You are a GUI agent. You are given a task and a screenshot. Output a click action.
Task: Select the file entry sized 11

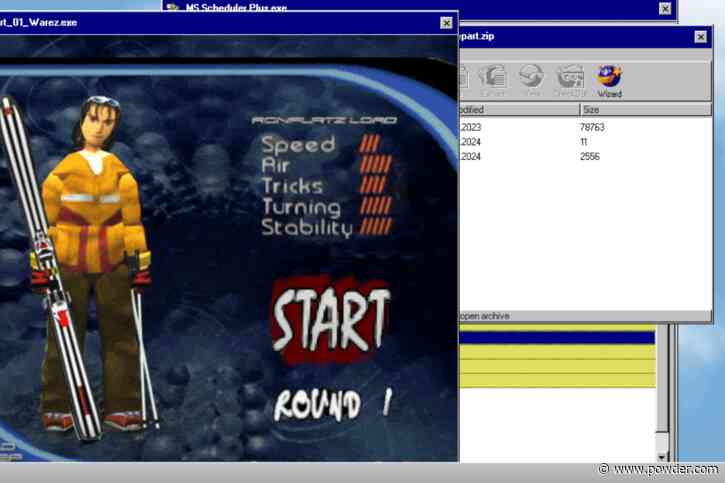click(585, 142)
